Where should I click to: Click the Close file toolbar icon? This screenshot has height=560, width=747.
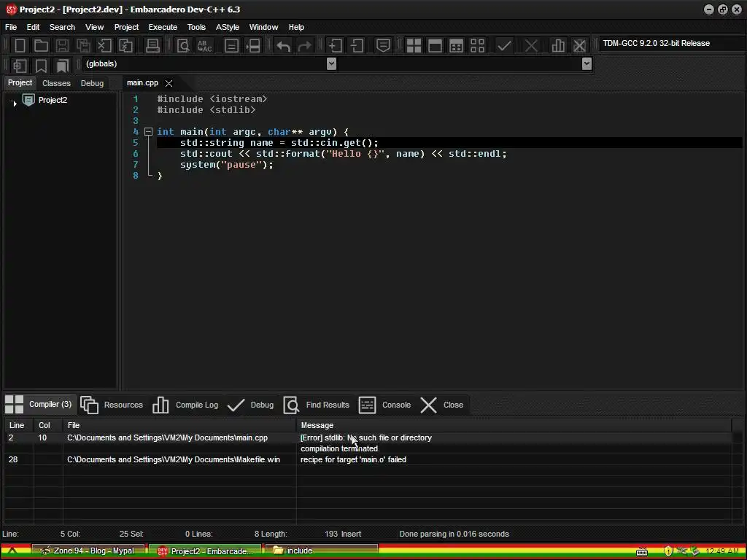tap(104, 46)
